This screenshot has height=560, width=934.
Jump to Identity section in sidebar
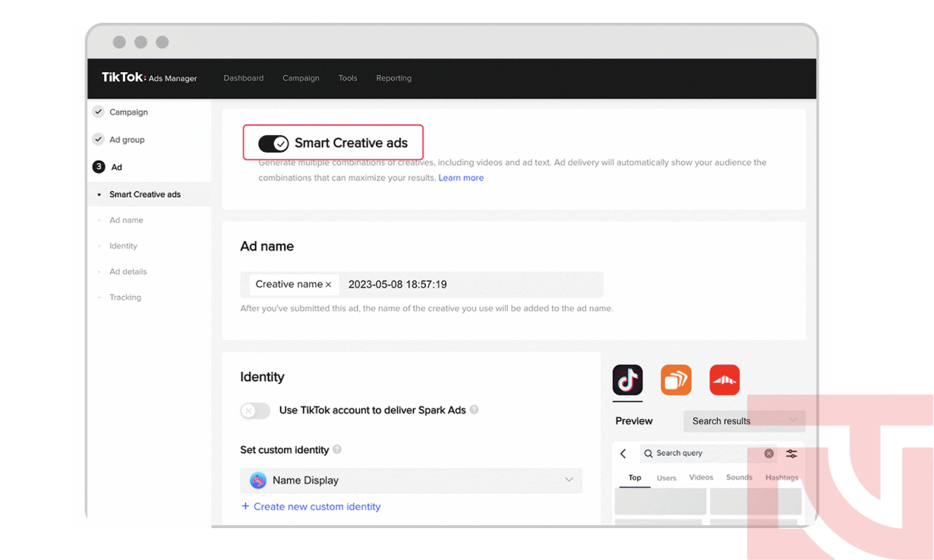point(123,246)
